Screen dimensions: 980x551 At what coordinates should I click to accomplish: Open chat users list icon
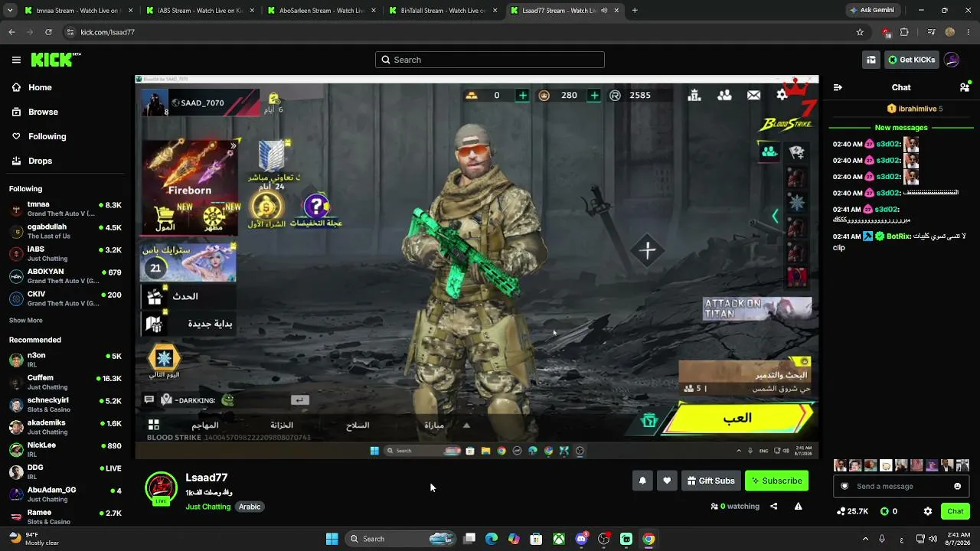(x=965, y=87)
